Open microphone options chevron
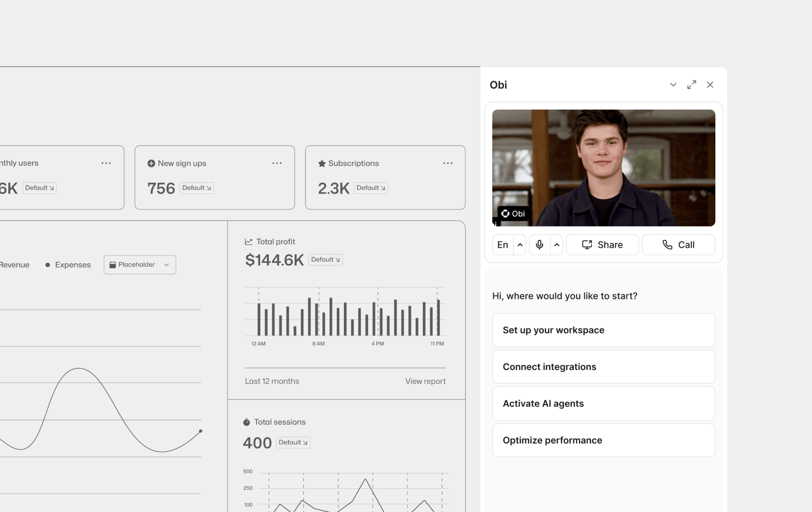 pyautogui.click(x=556, y=245)
